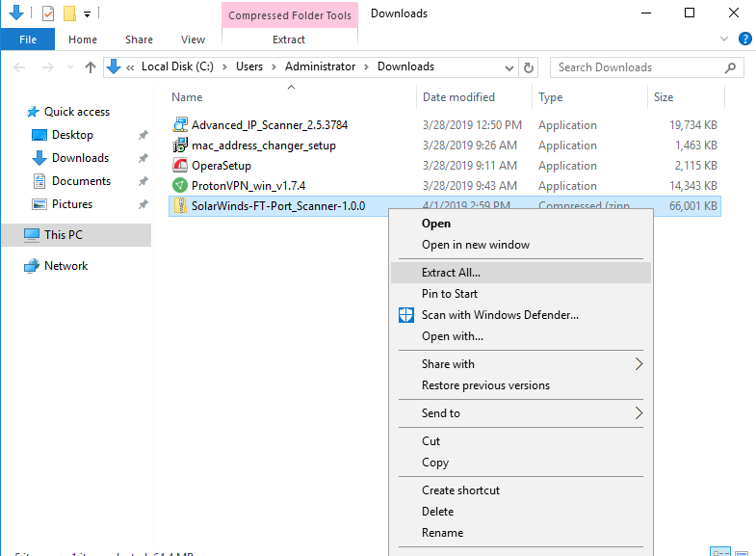756x556 pixels.
Task: Expand the ribbon with the chevron
Action: [x=723, y=39]
